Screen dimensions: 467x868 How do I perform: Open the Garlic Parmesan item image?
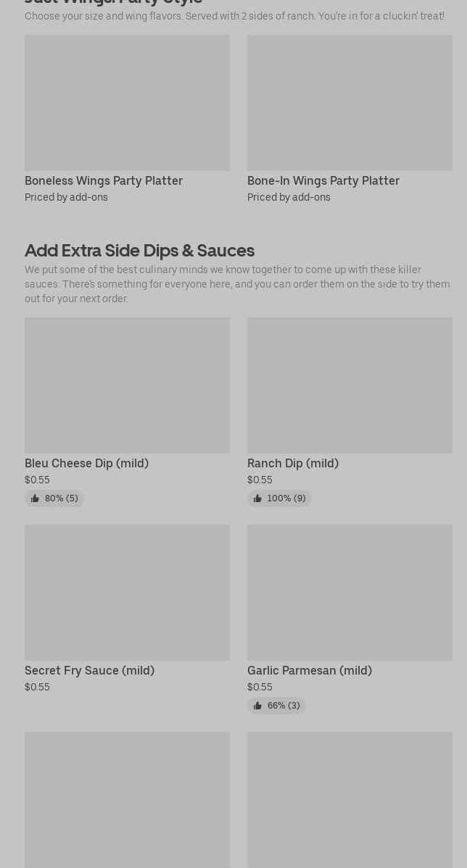coord(350,592)
